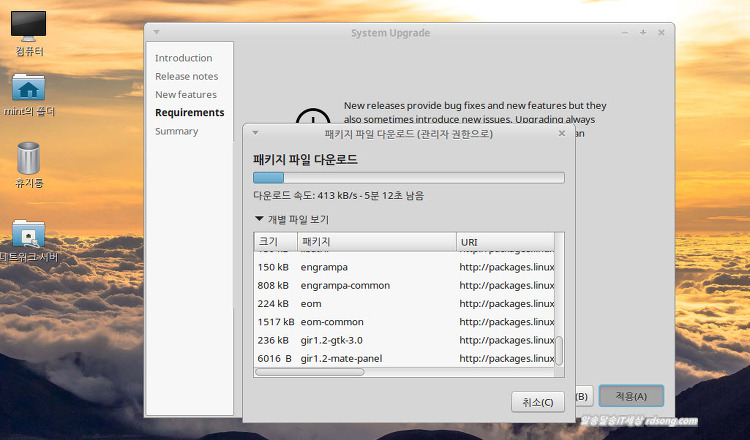
Task: Maximize the System Upgrade window
Action: [643, 33]
